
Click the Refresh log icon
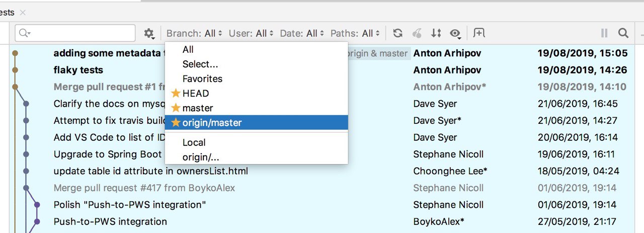(397, 33)
